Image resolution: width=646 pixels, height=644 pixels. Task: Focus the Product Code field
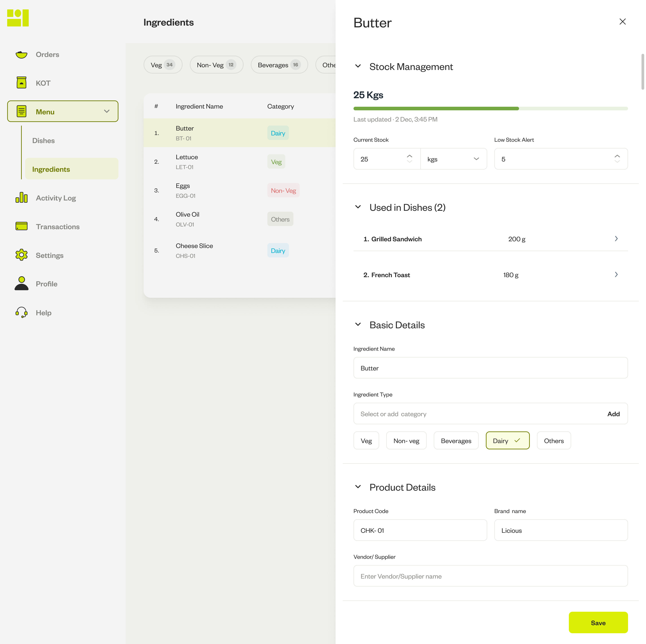420,530
